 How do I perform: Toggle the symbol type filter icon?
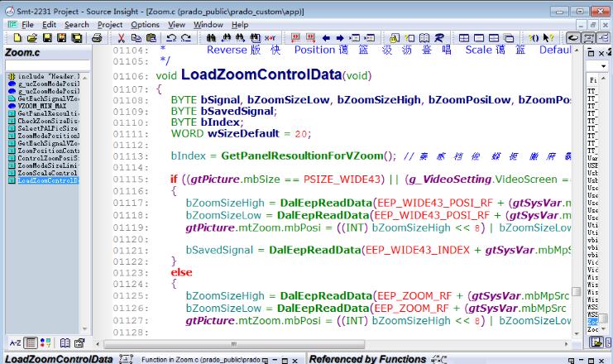(45, 342)
